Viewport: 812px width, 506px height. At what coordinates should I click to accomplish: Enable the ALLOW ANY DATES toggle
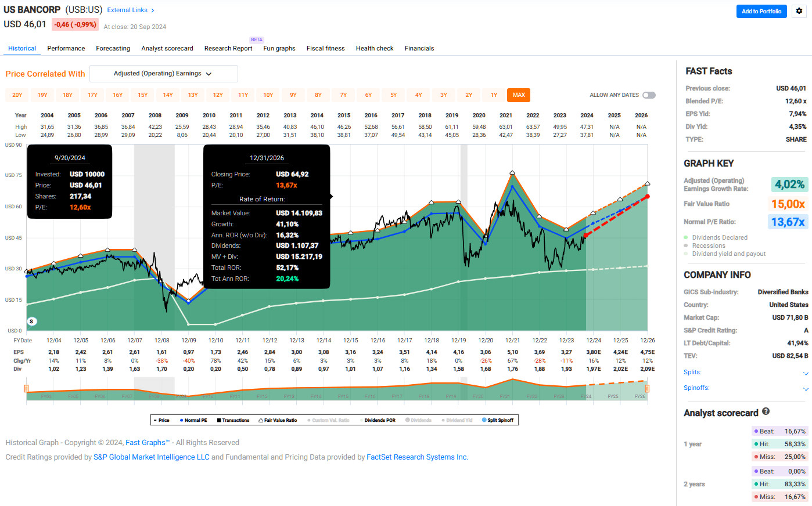click(649, 95)
